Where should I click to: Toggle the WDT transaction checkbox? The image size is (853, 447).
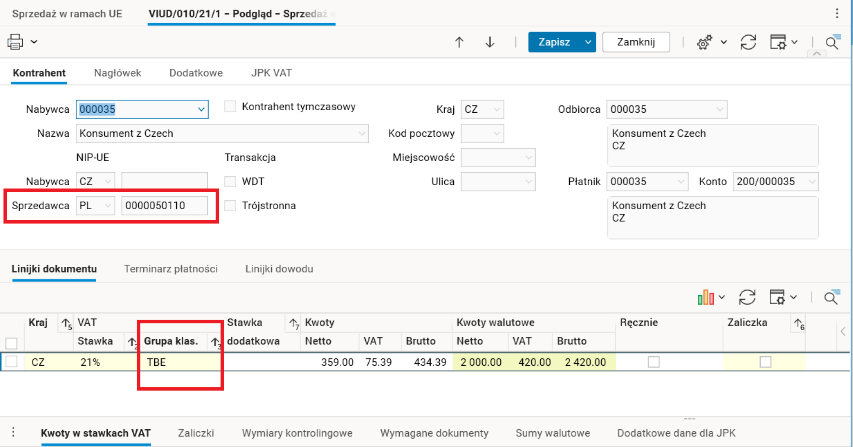click(231, 182)
